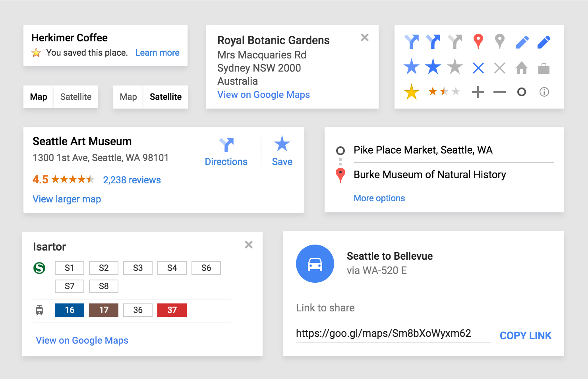Select the brown tram line 17 chip

(x=104, y=310)
